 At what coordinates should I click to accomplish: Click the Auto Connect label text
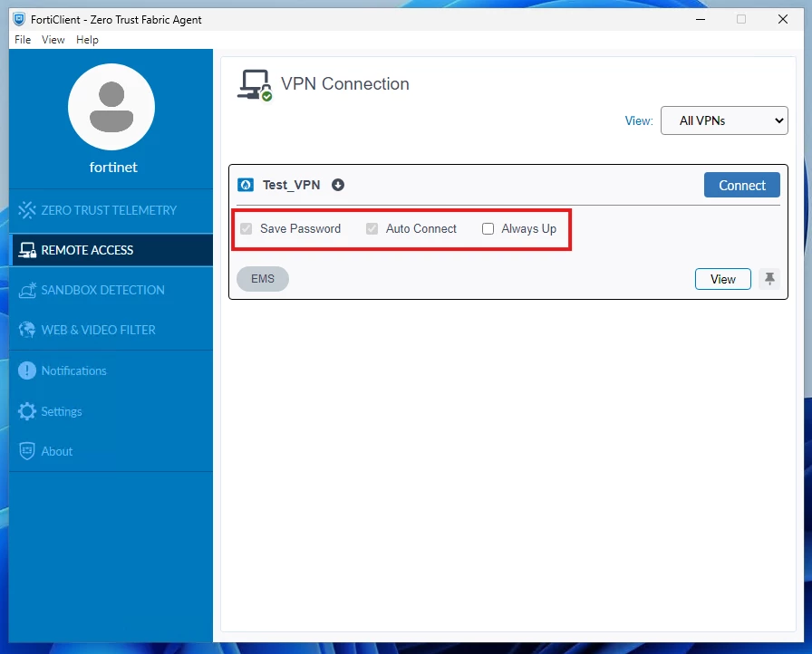421,228
